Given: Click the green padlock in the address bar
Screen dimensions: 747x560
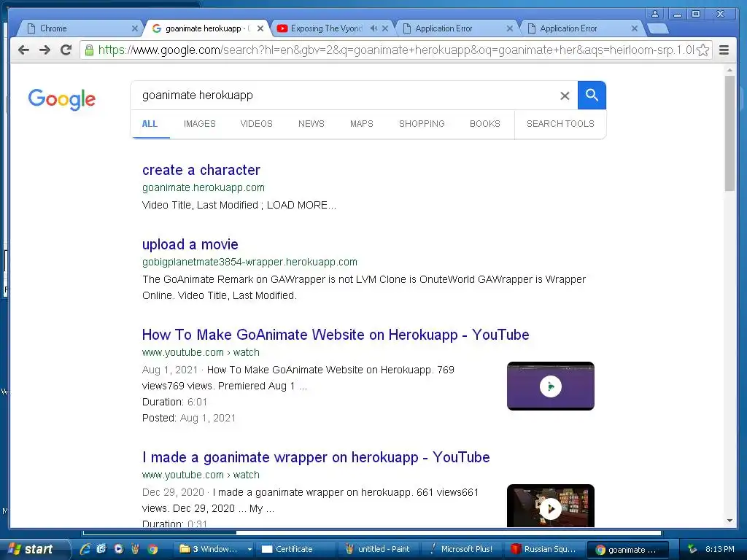Looking at the screenshot, I should pos(89,50).
